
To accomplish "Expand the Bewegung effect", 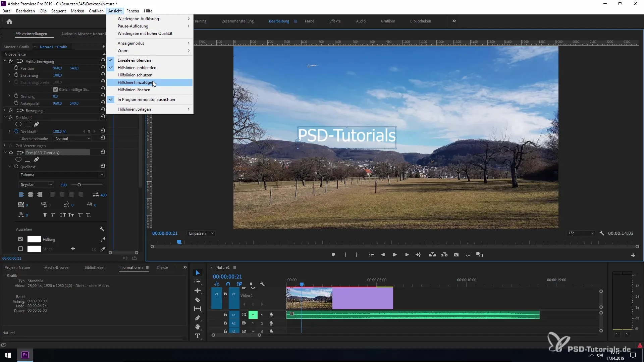I will (5, 110).
